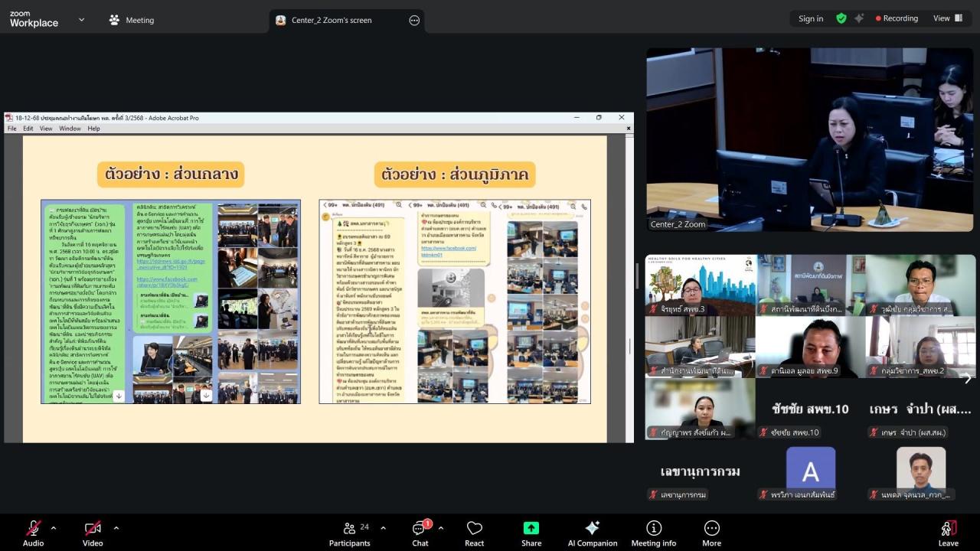Click the heading ตัวอย่าง : ส่วนกลาง
This screenshot has height=551, width=980.
click(x=171, y=174)
